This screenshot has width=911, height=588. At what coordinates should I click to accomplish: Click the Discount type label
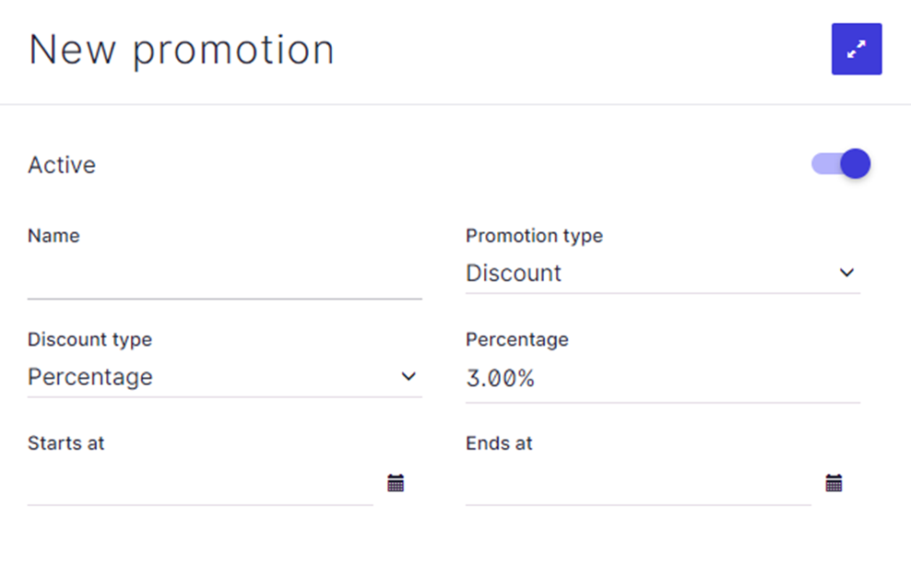tap(89, 339)
